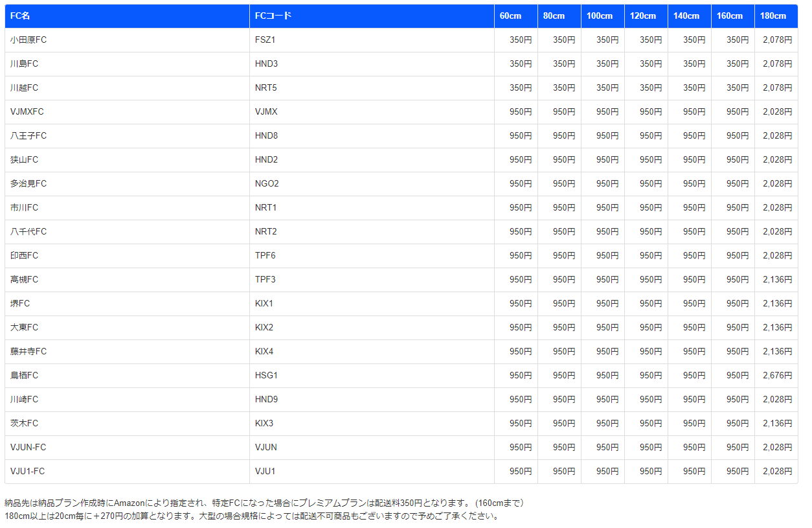Click the NGO2 code cell
The width and height of the screenshot is (812, 528).
tap(267, 183)
